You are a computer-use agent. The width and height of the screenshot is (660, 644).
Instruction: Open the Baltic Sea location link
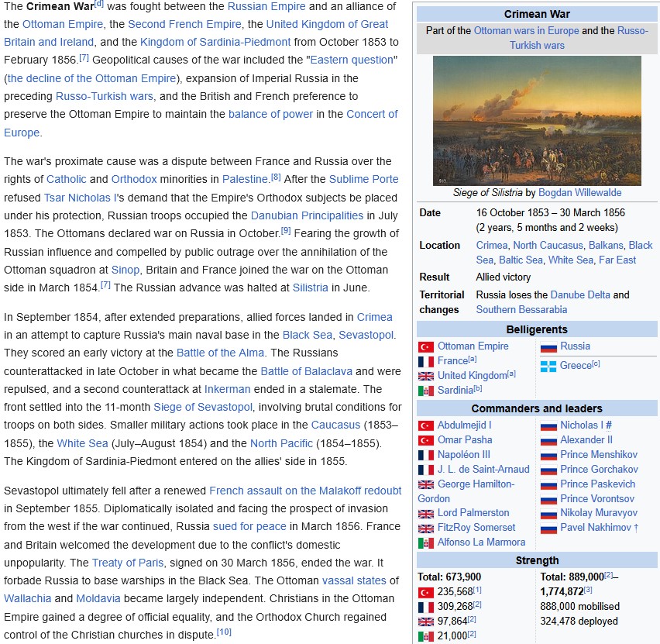point(521,260)
